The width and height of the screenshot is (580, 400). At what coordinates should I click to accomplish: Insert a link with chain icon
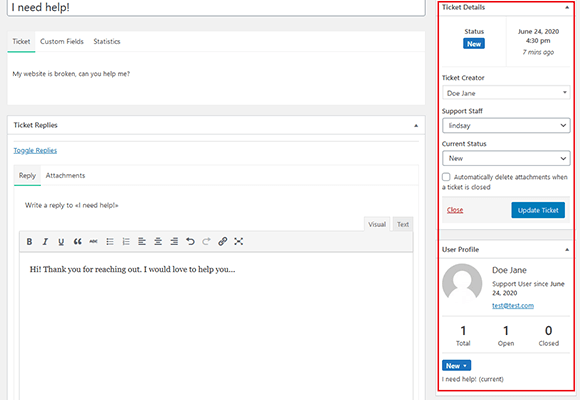tap(222, 242)
